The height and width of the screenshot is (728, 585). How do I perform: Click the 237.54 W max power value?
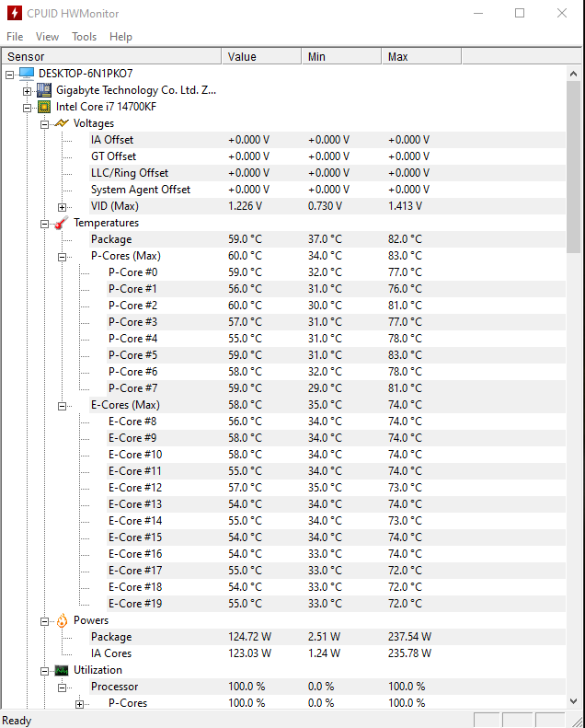click(409, 637)
